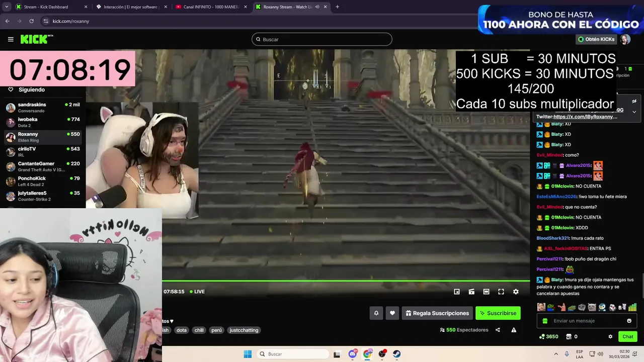This screenshot has height=362, width=644.
Task: Show hidden system tray icons
Action: [556, 354]
